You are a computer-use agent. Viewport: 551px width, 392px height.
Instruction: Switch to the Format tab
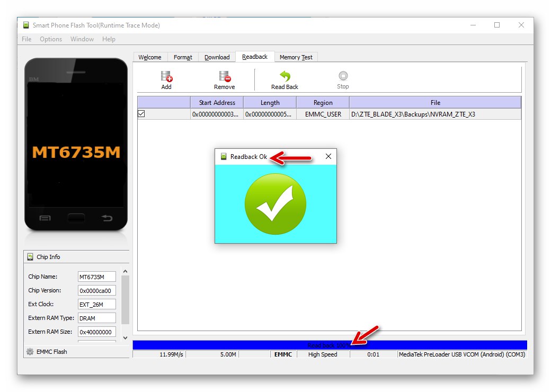coord(183,57)
